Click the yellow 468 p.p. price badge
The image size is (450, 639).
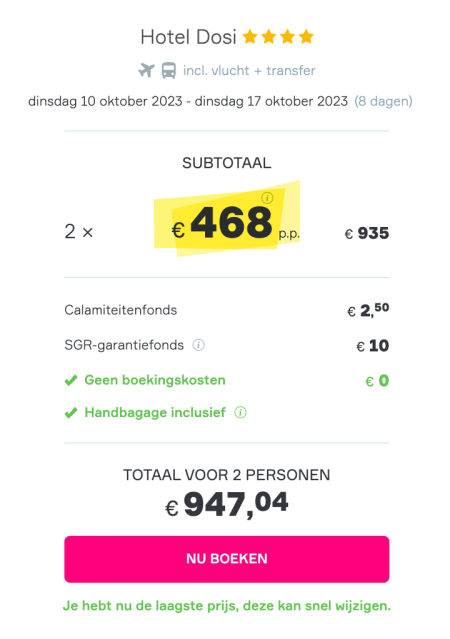click(227, 219)
